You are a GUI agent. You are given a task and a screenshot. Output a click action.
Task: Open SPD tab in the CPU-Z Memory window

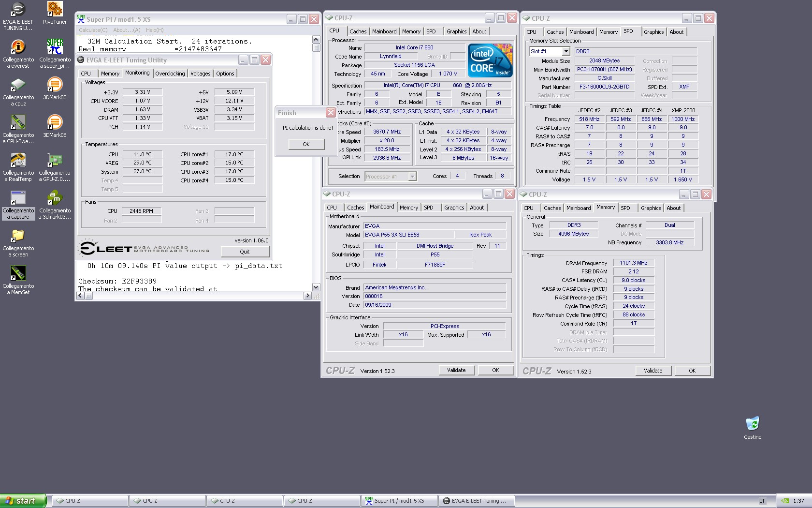(x=625, y=208)
